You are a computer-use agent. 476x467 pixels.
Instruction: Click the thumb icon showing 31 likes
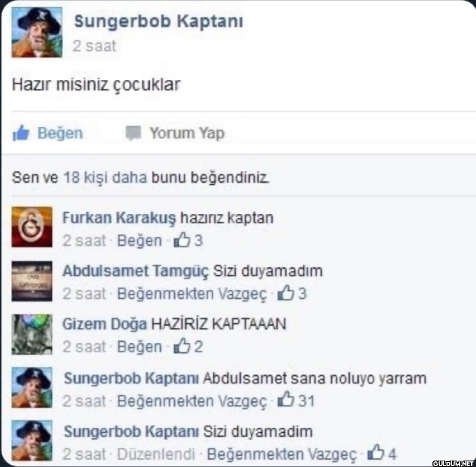click(x=286, y=400)
